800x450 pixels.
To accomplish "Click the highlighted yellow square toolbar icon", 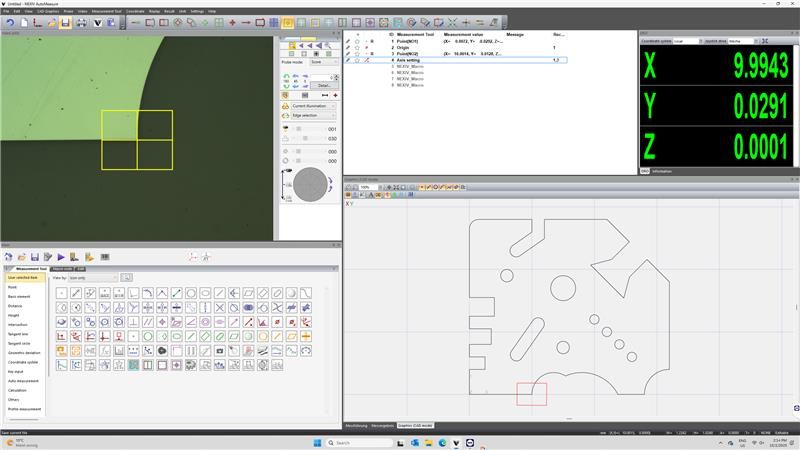I will (x=287, y=22).
